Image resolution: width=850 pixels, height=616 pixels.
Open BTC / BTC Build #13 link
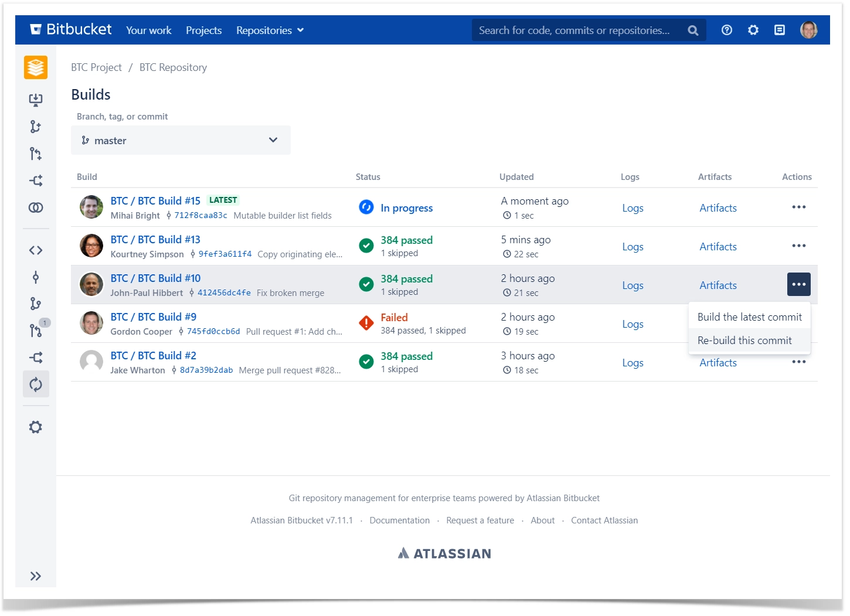pyautogui.click(x=155, y=240)
